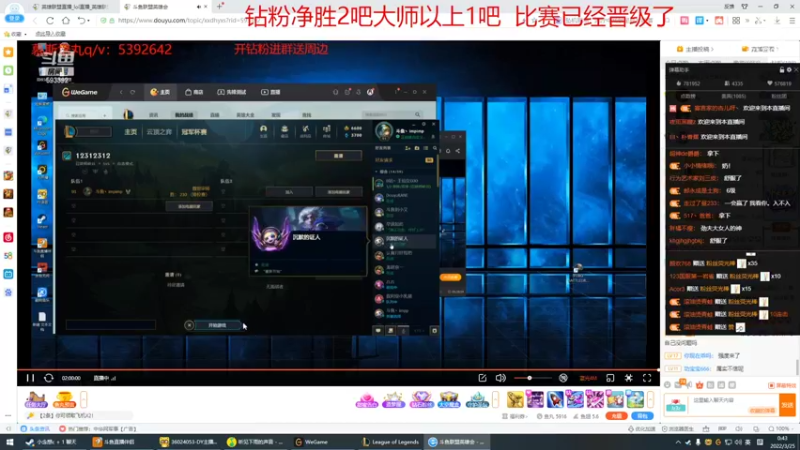Open the danmaku input editor icon in the player bar
This screenshot has width=800, height=450.
pyautogui.click(x=482, y=378)
